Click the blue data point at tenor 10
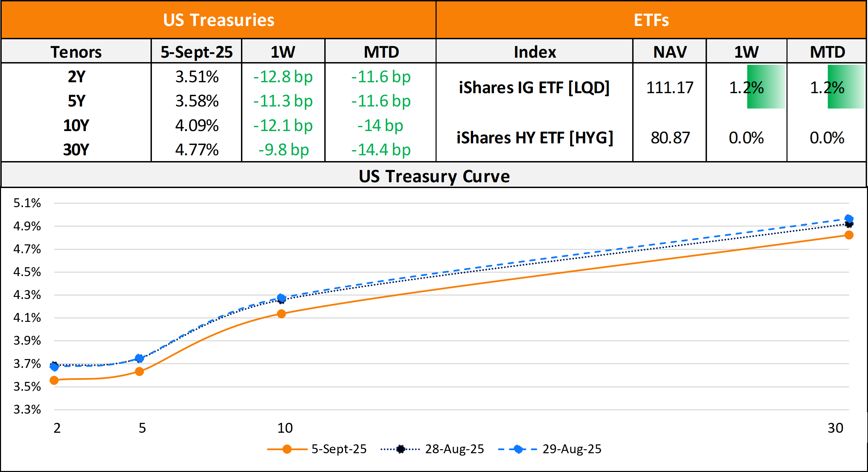 pyautogui.click(x=281, y=298)
